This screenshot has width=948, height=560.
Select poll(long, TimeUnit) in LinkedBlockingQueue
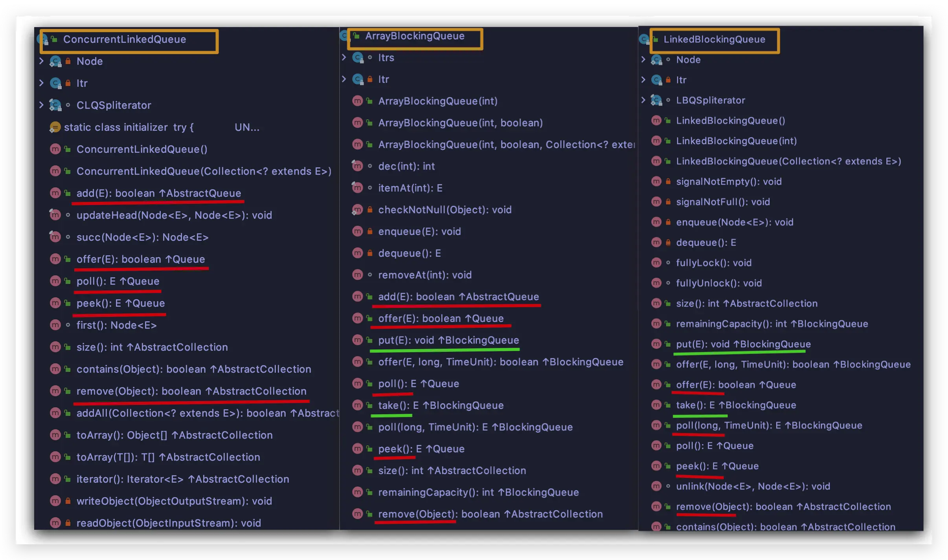pyautogui.click(x=769, y=425)
